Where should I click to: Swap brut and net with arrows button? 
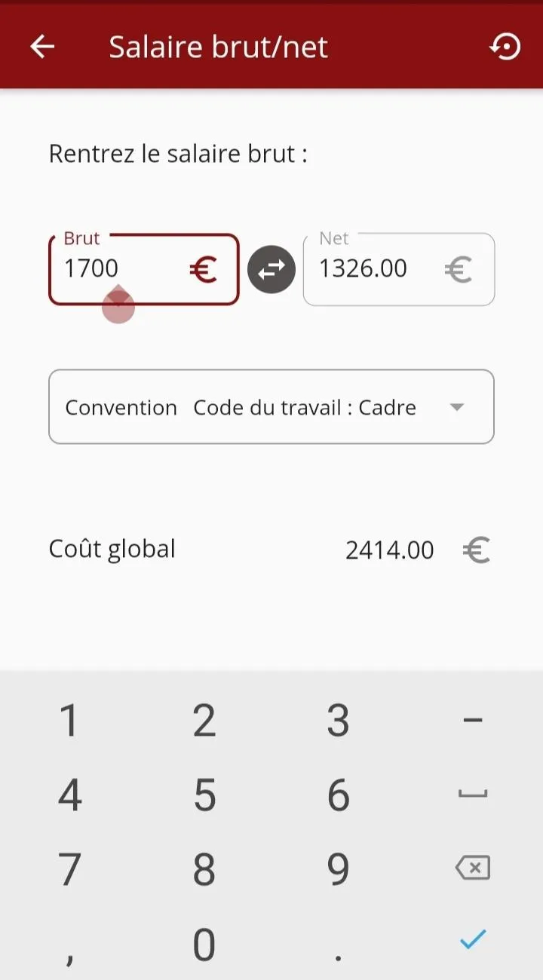click(x=271, y=269)
